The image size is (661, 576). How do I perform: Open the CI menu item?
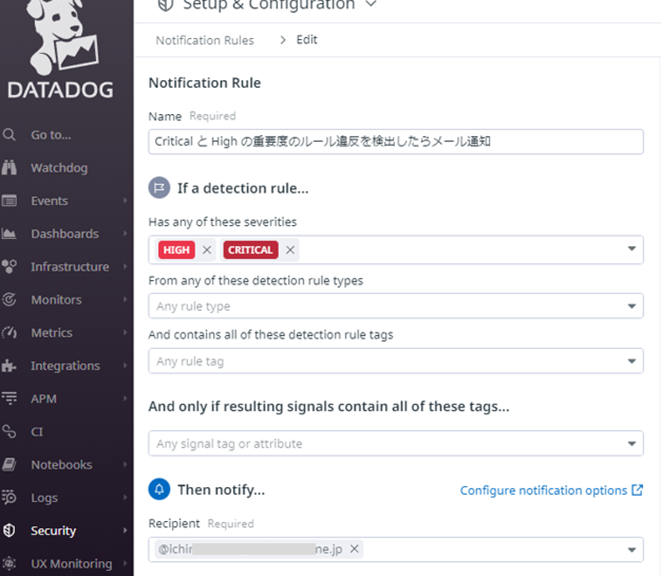[x=37, y=432]
